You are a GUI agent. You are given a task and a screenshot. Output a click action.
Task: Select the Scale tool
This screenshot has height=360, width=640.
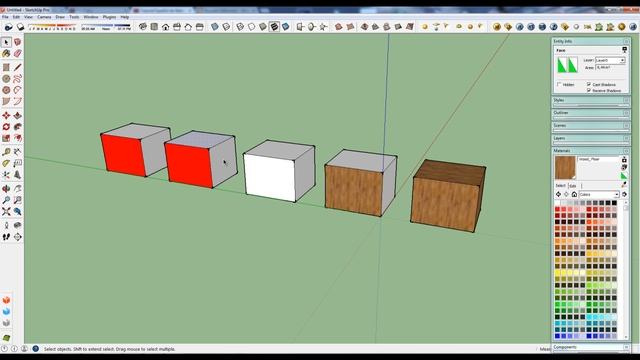coord(6,138)
